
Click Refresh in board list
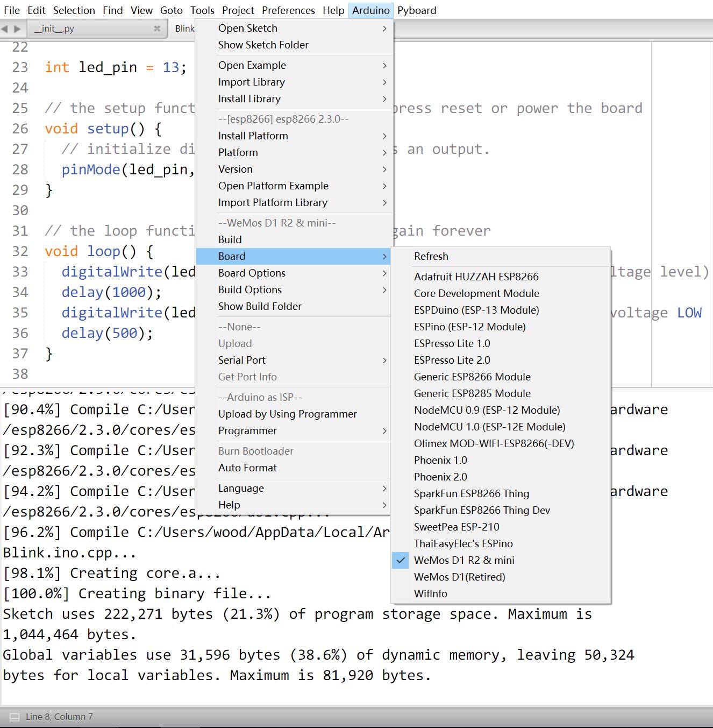[x=501, y=256]
